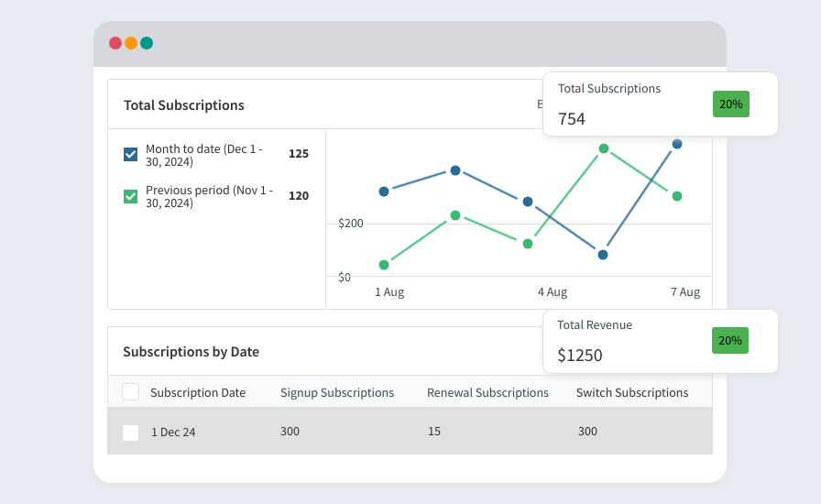Click the 20% badge on Total Revenue card
The image size is (821, 504).
pyautogui.click(x=730, y=341)
